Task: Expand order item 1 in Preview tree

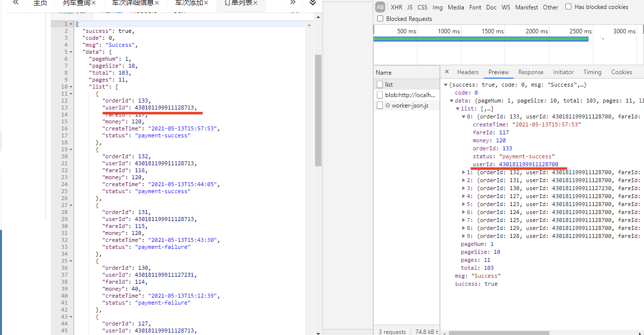Action: 464,172
